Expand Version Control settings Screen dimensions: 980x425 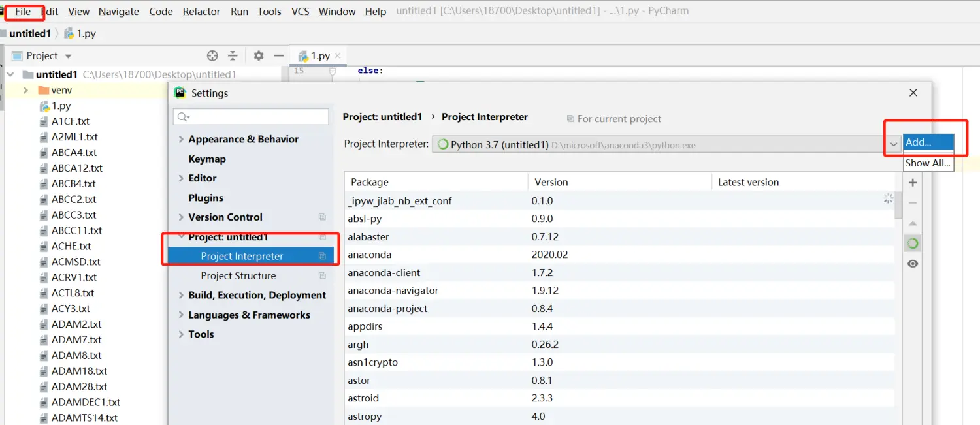coord(182,217)
